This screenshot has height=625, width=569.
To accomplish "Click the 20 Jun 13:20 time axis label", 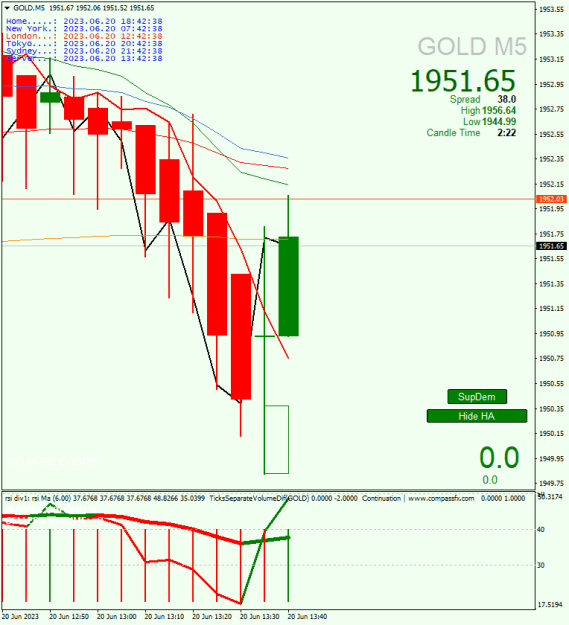I will tap(212, 617).
